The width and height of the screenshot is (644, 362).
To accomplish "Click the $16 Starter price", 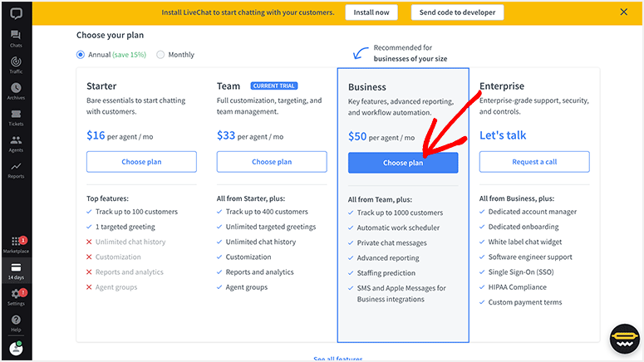I will [96, 135].
